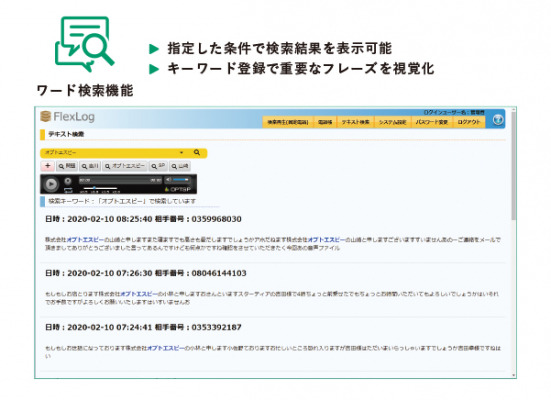
Task: Mute audio using the speaker icon
Action: (x=168, y=180)
